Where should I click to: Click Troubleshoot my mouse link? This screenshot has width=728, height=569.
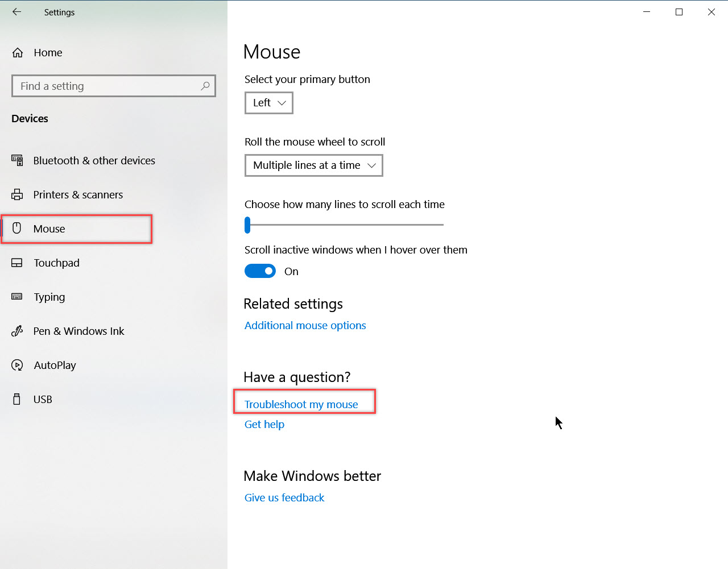pos(301,404)
